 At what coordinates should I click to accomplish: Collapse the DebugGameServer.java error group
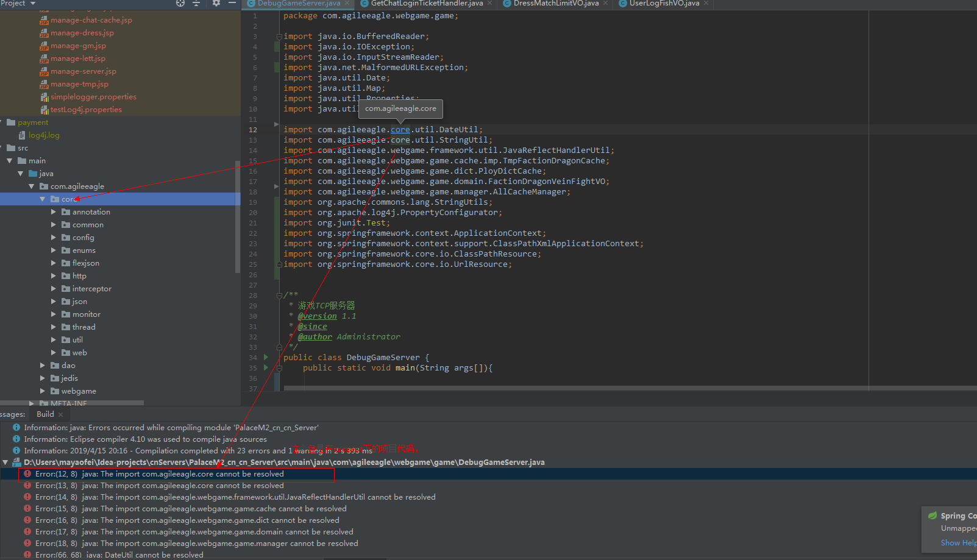[x=5, y=463]
